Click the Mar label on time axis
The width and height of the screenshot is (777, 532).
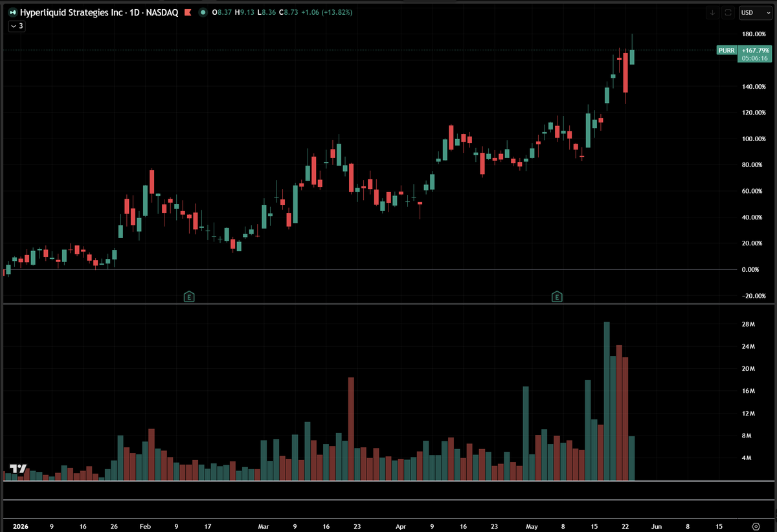[x=264, y=527]
